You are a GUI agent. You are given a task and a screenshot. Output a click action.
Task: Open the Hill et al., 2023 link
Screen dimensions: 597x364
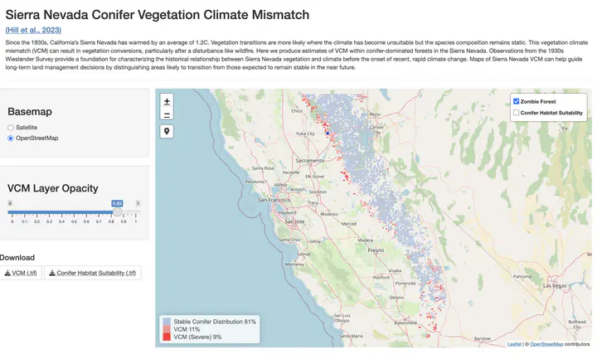pos(33,30)
